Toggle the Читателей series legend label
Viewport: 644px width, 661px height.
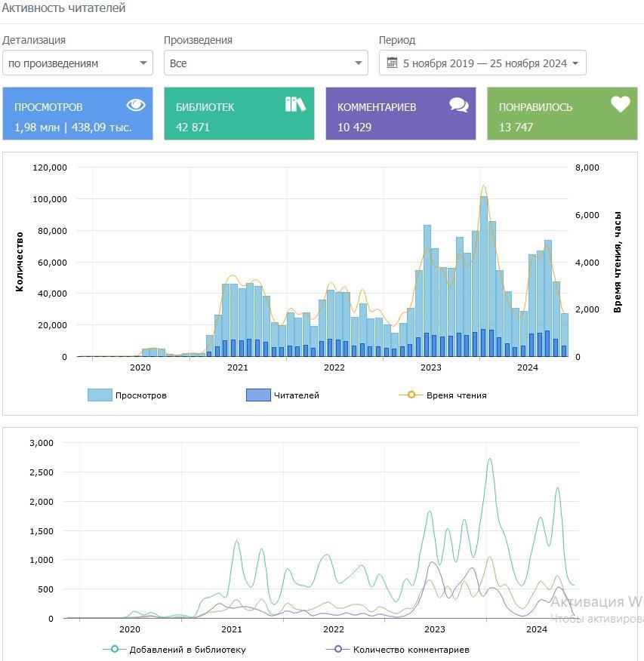click(x=296, y=395)
